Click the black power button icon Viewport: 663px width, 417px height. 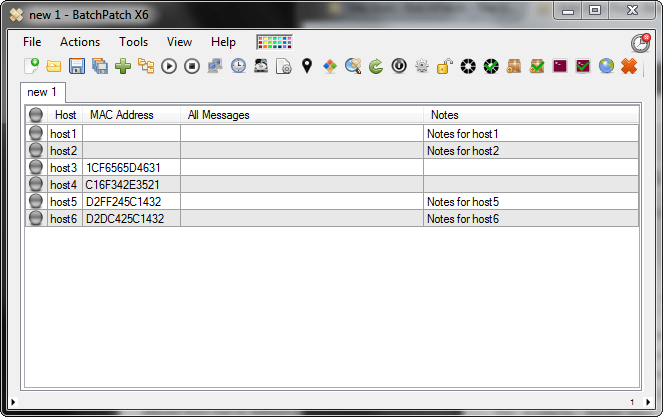tap(399, 66)
